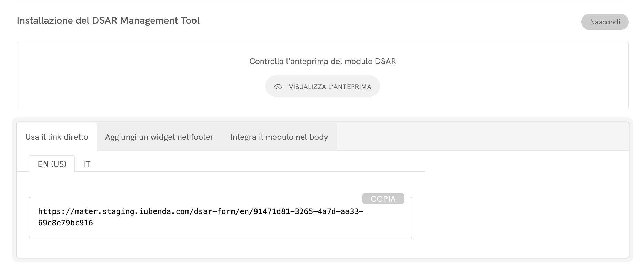
Task: Click the "Controlla l'anteprima del modulo DSAR" text
Action: 322,61
